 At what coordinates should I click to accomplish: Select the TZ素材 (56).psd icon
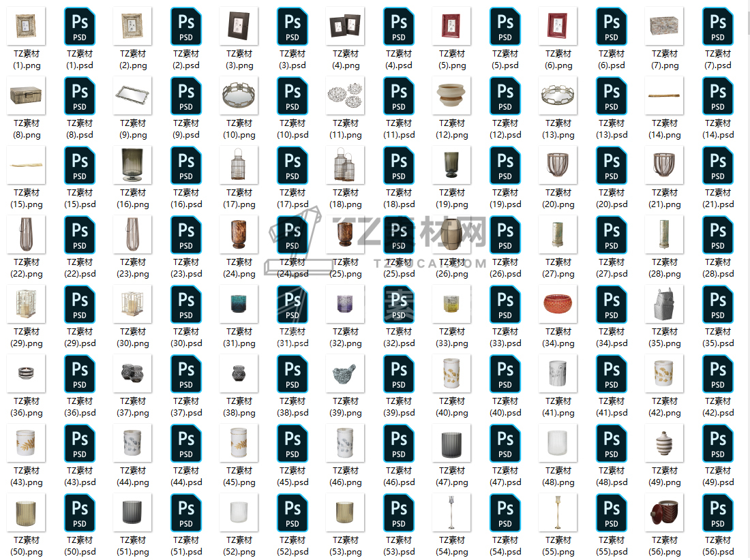(x=718, y=513)
